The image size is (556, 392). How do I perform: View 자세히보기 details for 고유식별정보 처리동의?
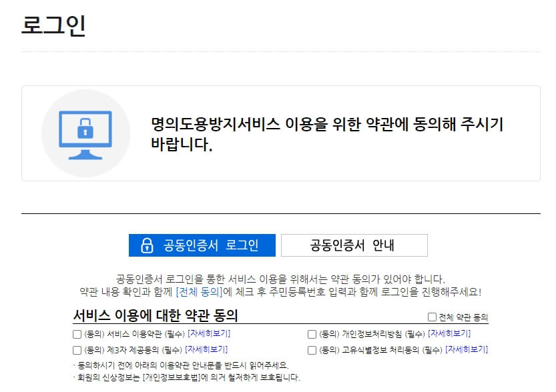pyautogui.click(x=467, y=349)
